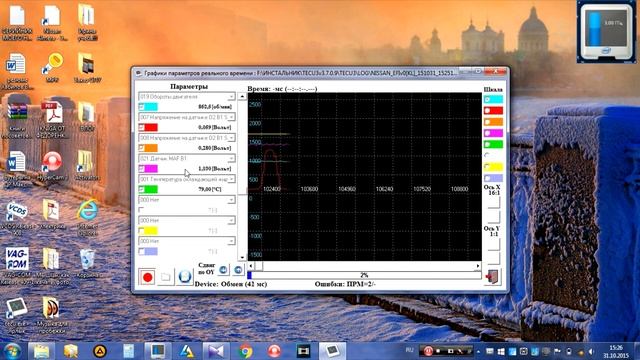The height and width of the screenshot is (360, 640).
Task: Open Windows Explorer from the taskbar
Action: coord(41,351)
